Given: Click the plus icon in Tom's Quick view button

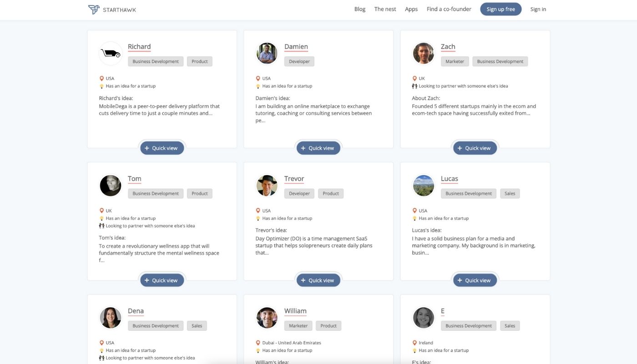Looking at the screenshot, I should coord(147,280).
